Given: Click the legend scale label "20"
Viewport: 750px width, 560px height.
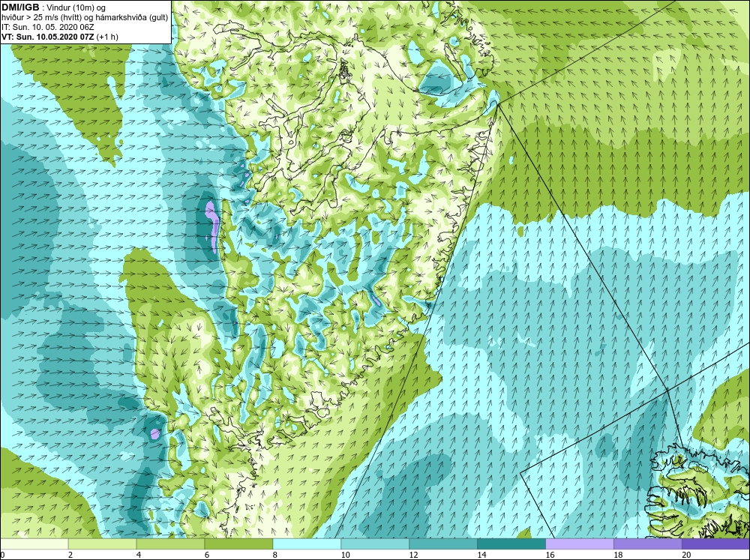Looking at the screenshot, I should coord(686,555).
